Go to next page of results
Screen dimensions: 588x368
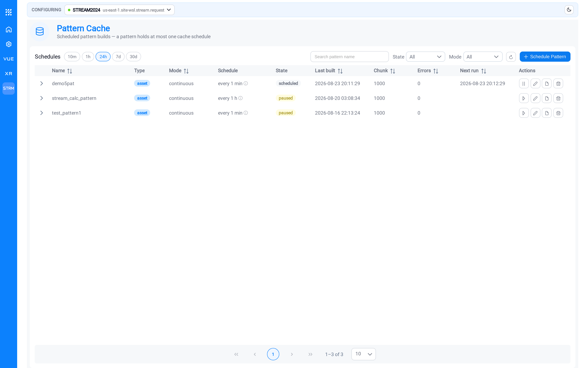point(292,354)
